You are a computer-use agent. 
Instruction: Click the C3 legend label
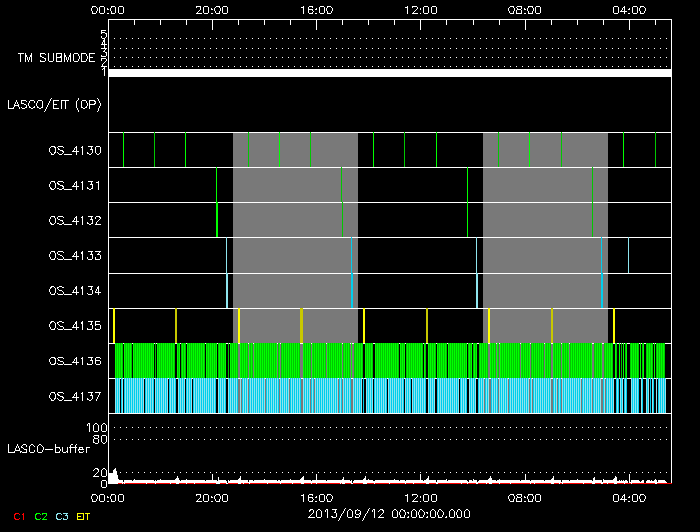coord(63,516)
